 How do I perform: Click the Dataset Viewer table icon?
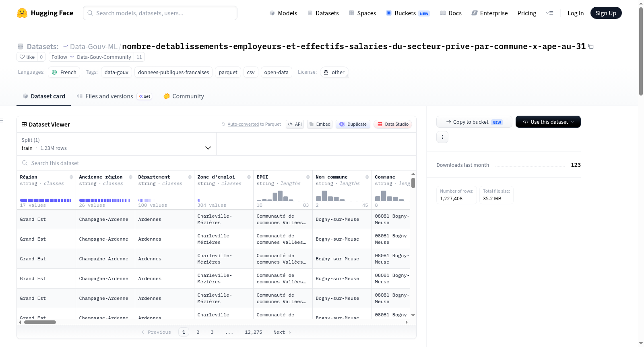point(24,124)
